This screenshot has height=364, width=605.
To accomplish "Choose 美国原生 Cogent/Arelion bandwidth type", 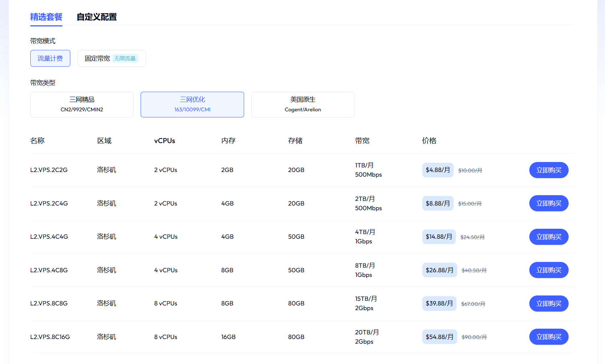I will (303, 105).
